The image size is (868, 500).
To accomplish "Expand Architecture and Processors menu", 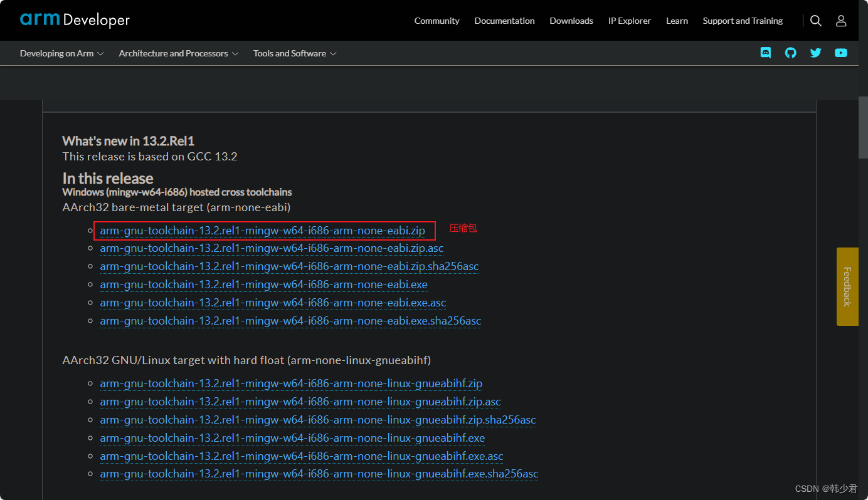I will click(179, 53).
